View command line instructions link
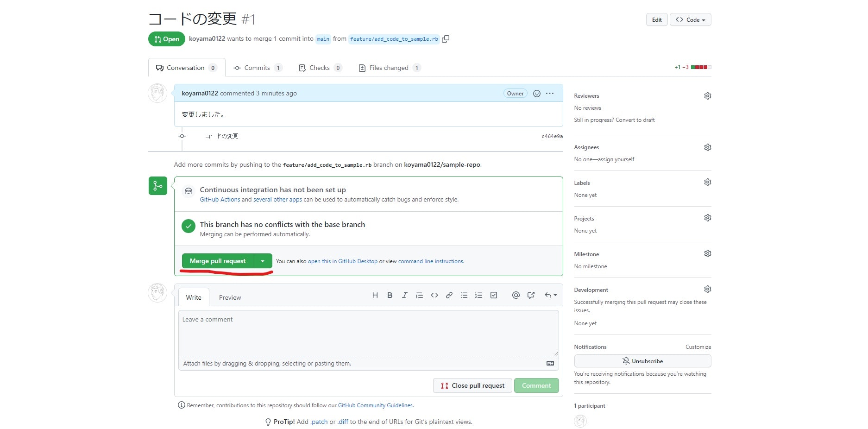Viewport: 868px width, 429px height. (431, 261)
